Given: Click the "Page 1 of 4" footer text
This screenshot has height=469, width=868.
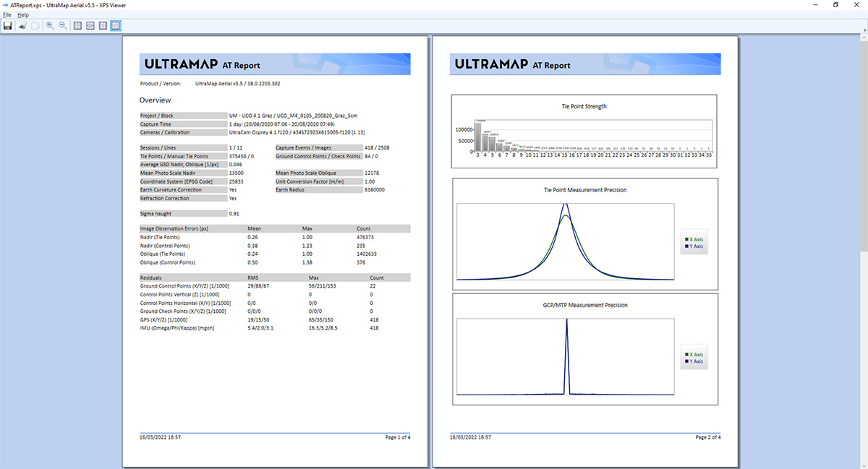Looking at the screenshot, I should pyautogui.click(x=398, y=438).
